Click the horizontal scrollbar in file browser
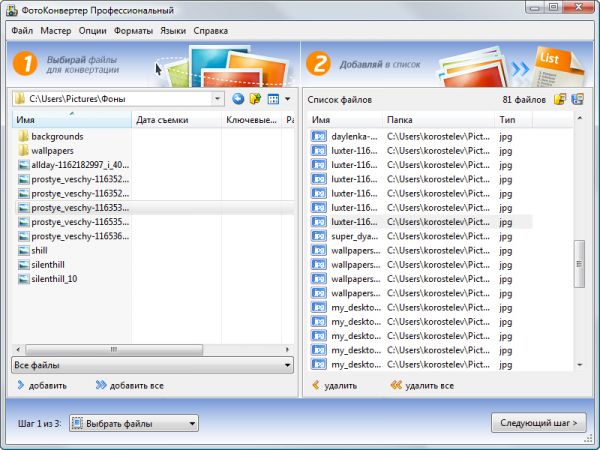 pyautogui.click(x=114, y=349)
